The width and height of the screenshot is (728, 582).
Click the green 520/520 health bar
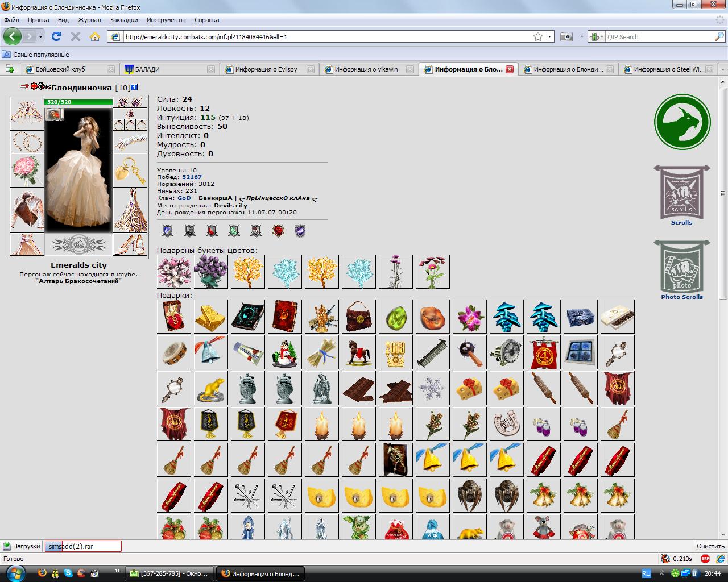pos(78,102)
